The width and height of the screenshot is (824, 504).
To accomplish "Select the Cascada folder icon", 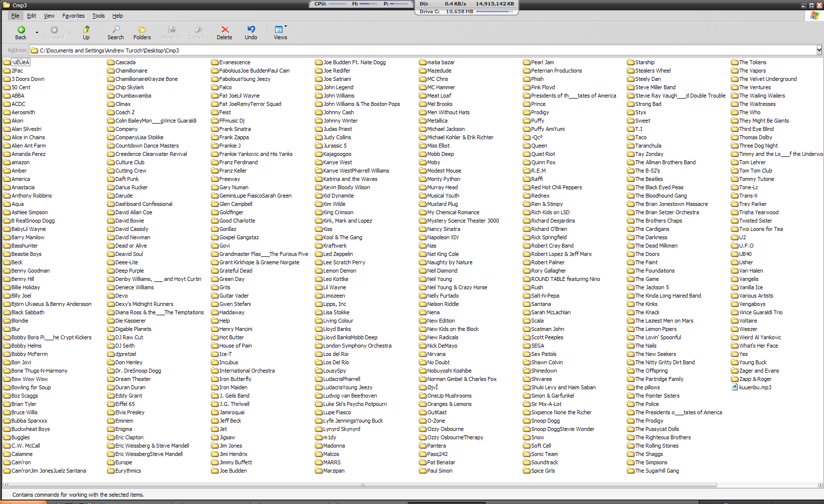I will [111, 62].
